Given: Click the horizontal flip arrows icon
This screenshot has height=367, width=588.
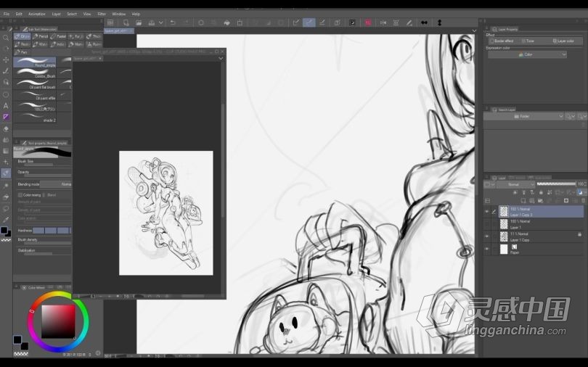Looking at the screenshot, I should coord(424,22).
